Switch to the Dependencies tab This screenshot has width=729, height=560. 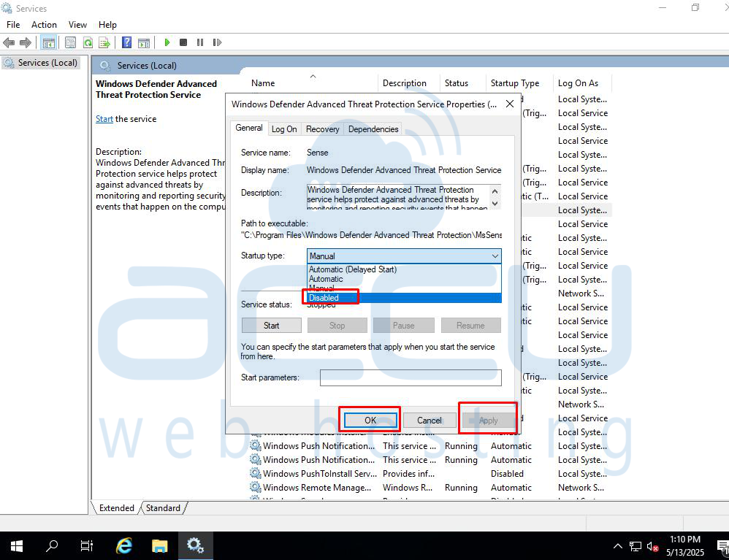pos(373,129)
